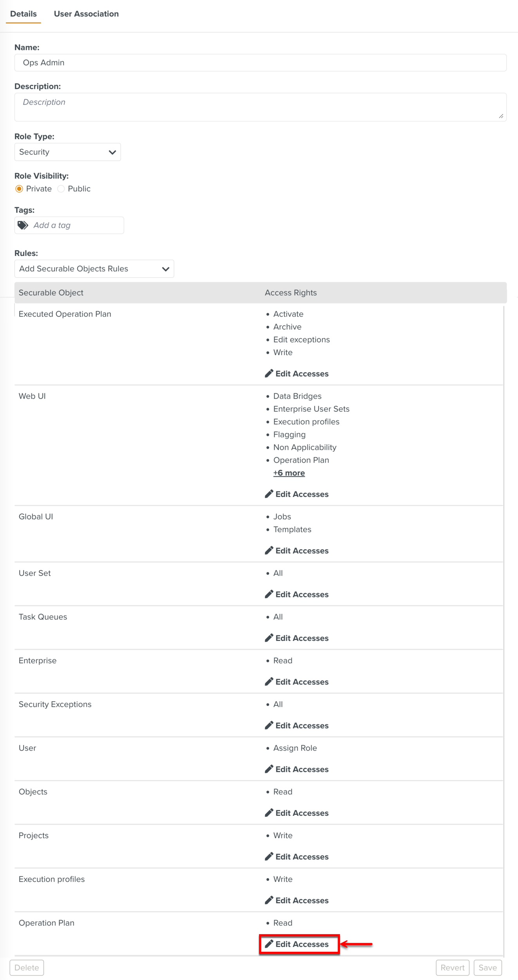Click the pencil icon in User Set row

pos(269,594)
